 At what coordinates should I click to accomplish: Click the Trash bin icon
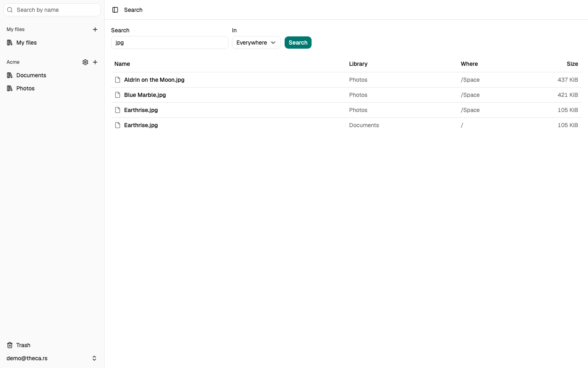coord(10,345)
